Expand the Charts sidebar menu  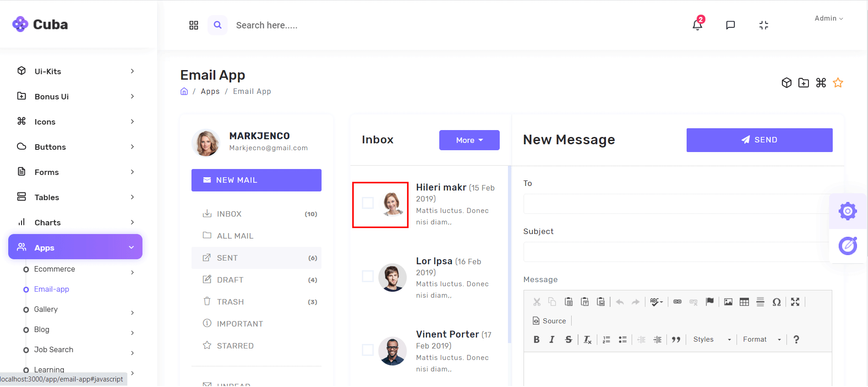tap(76, 222)
